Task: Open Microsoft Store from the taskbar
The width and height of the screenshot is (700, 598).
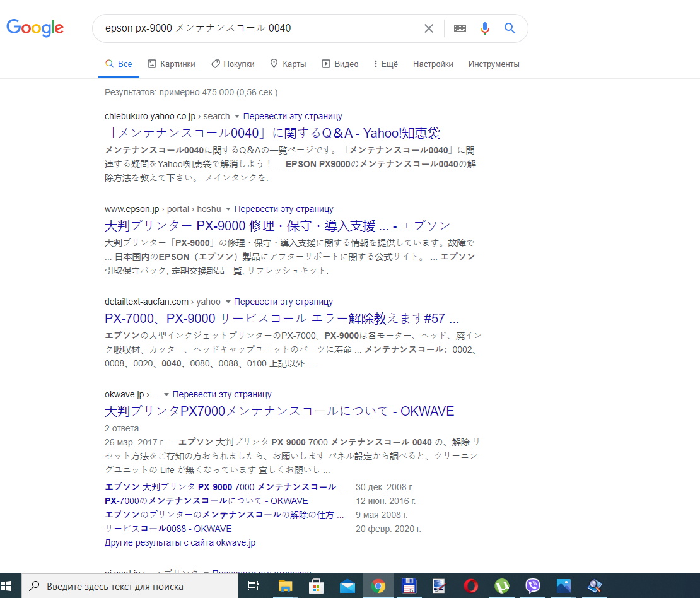Action: coord(316,586)
